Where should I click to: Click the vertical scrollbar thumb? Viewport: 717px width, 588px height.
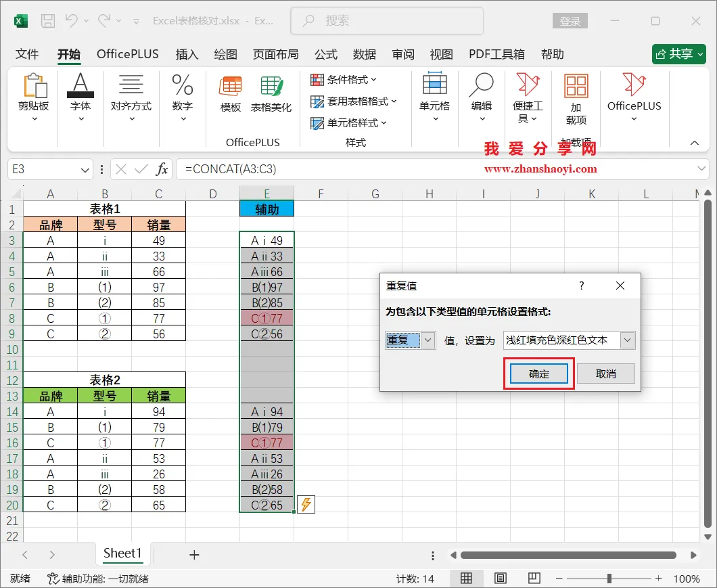click(x=708, y=363)
